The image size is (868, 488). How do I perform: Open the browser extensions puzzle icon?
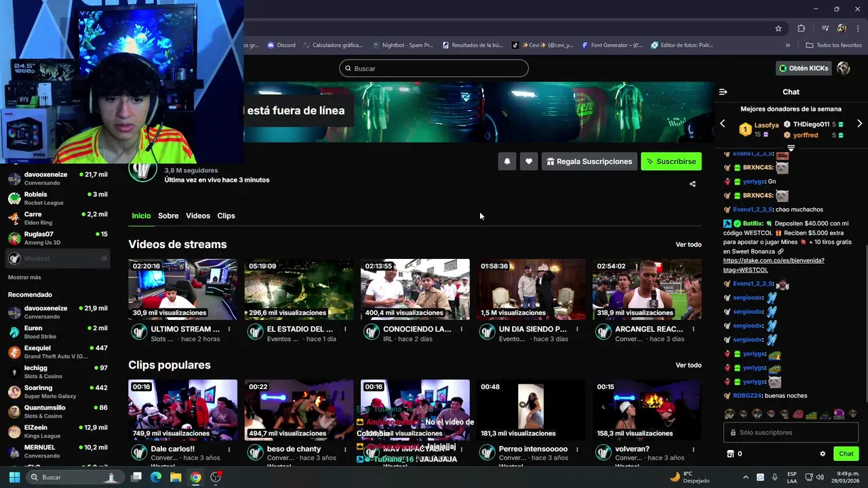tap(801, 28)
